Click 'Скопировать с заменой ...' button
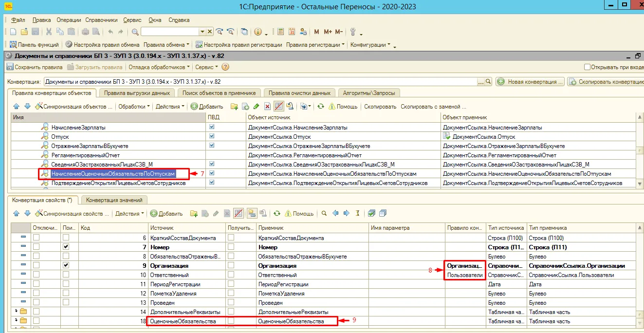 point(433,106)
